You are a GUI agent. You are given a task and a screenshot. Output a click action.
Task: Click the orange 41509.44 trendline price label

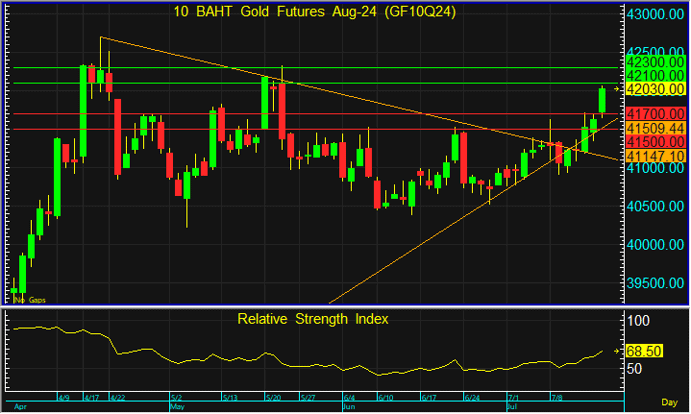coord(652,129)
